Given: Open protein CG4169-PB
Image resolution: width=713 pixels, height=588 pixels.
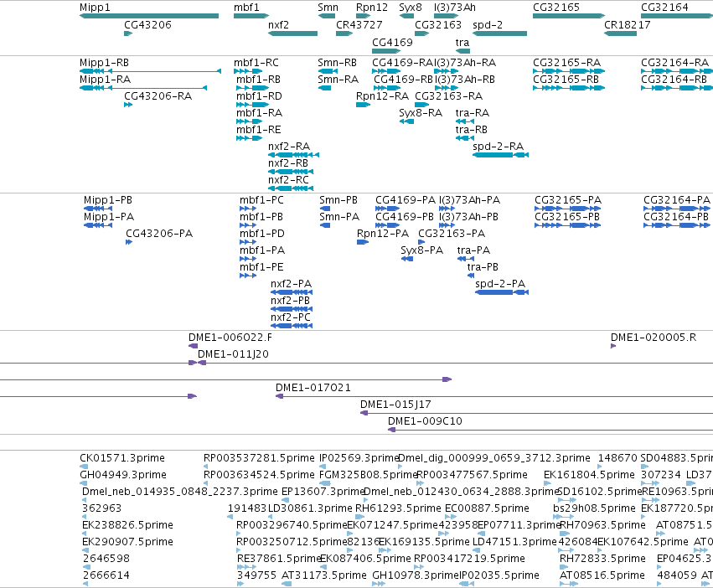Looking at the screenshot, I should pyautogui.click(x=387, y=225).
